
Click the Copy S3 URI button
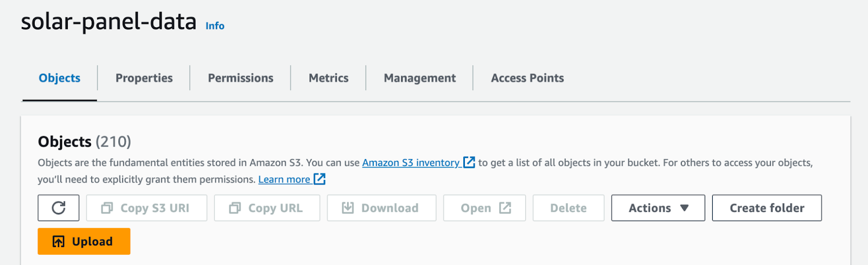[x=146, y=208]
